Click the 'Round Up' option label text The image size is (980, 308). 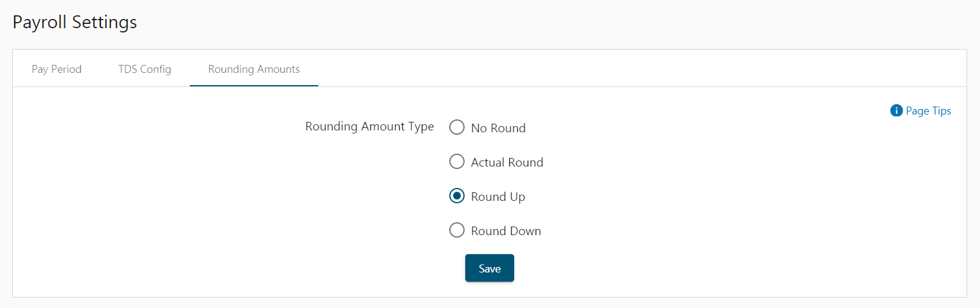(498, 197)
